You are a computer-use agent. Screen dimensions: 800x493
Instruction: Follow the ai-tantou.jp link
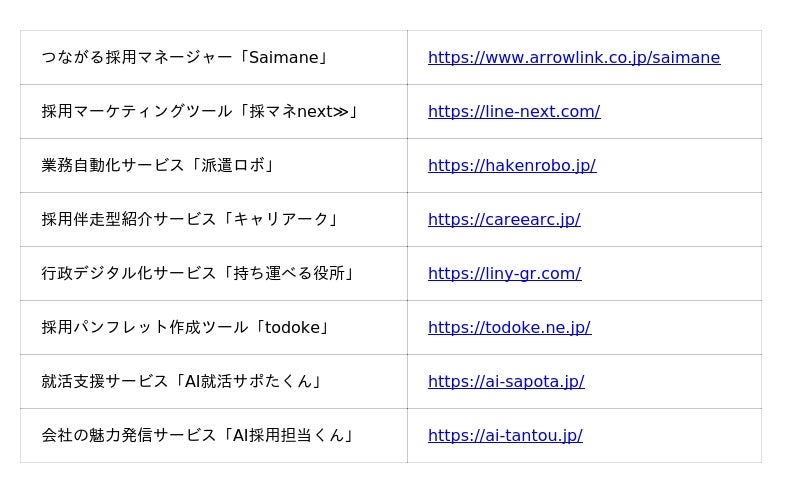505,436
